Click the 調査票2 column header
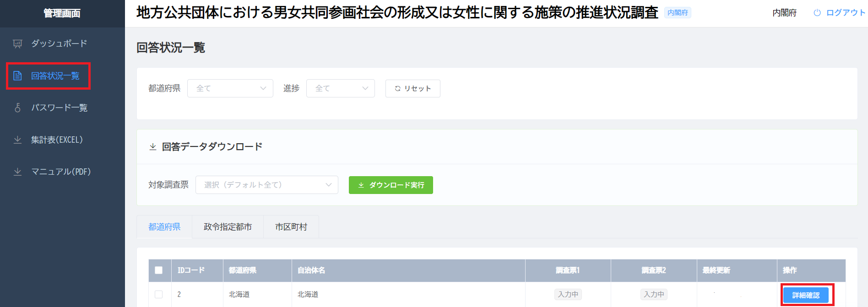The image size is (868, 307). 654,270
